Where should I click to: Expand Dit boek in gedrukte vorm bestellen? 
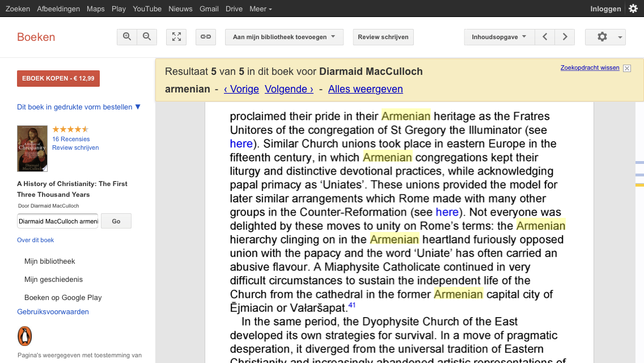click(x=79, y=107)
